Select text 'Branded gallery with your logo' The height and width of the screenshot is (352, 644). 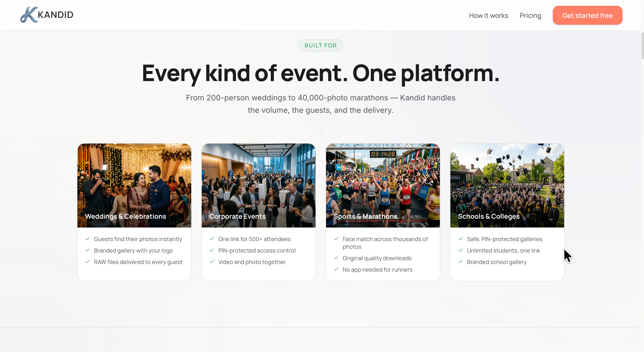coord(133,251)
